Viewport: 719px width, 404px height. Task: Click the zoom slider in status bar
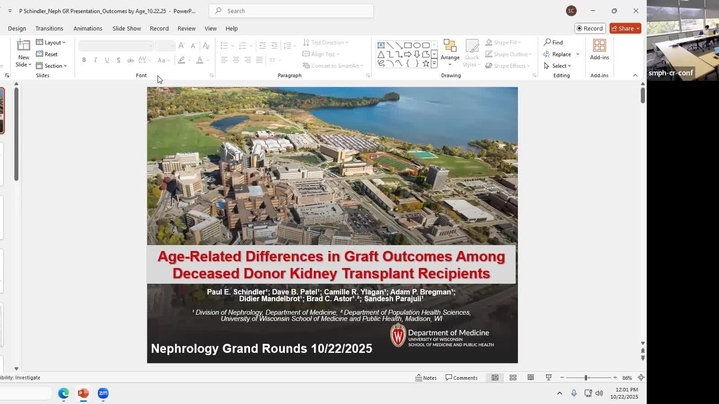click(585, 378)
